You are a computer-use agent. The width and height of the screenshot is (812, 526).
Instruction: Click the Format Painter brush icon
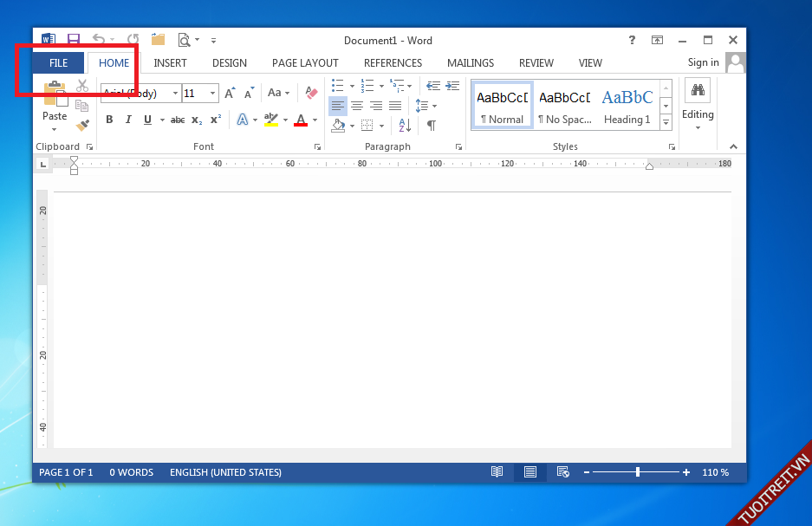82,126
